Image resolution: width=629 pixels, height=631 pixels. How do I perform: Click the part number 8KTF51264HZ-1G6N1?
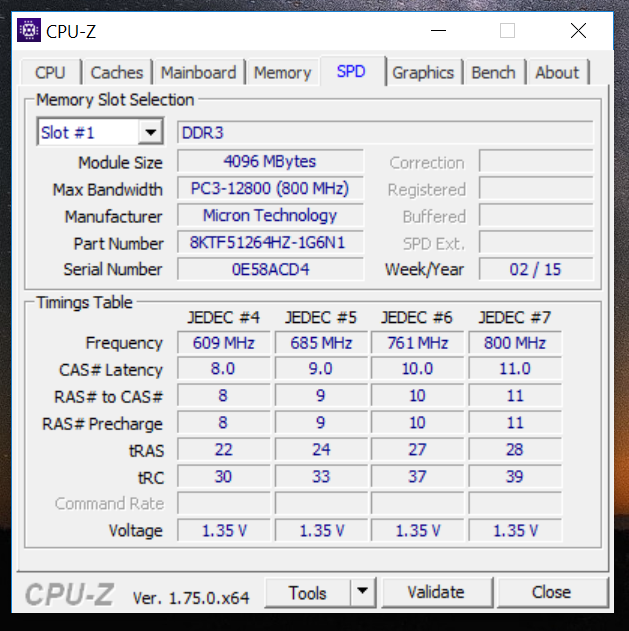(x=270, y=242)
